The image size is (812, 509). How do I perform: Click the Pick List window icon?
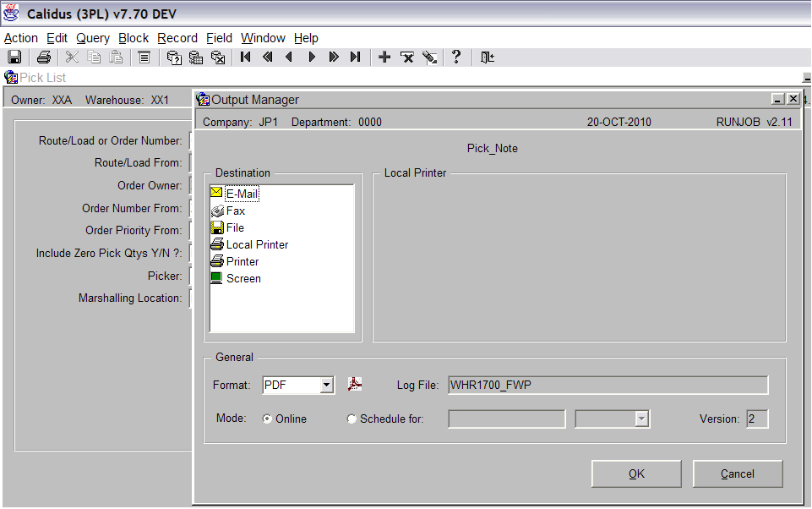pos(11,77)
